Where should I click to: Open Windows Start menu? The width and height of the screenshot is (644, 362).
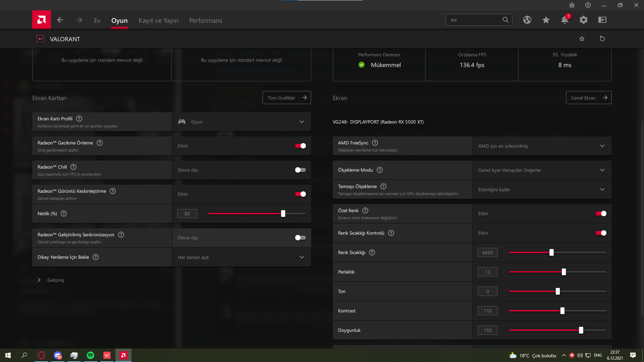point(8,355)
